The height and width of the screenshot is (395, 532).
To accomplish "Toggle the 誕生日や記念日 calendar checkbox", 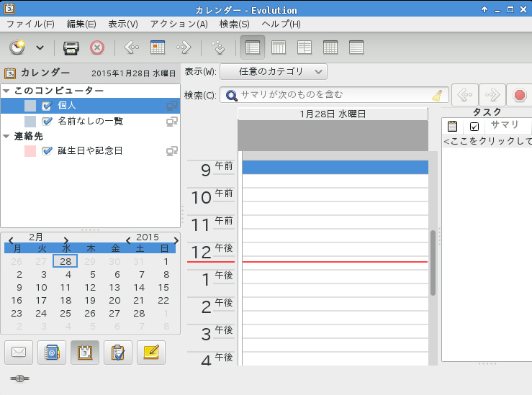I will point(48,151).
